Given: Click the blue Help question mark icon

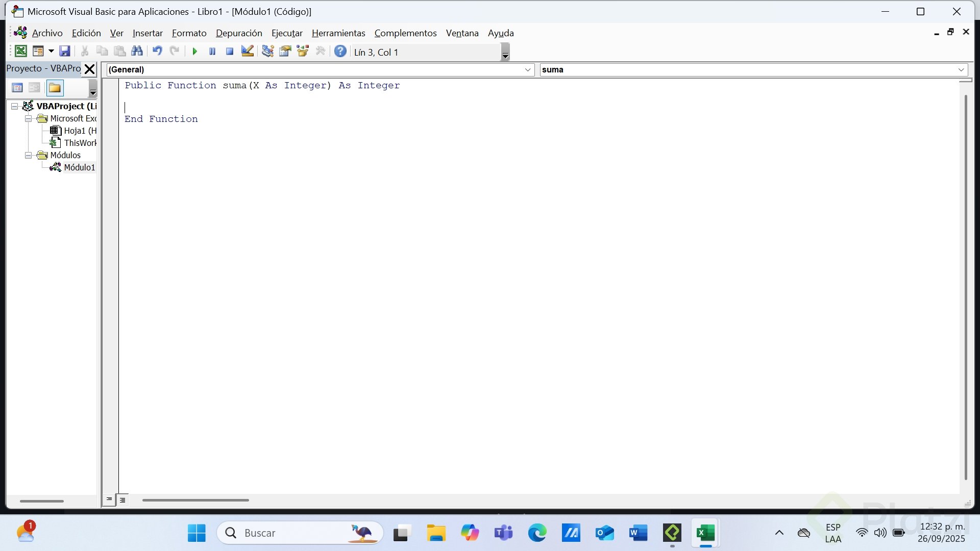Looking at the screenshot, I should [x=340, y=51].
